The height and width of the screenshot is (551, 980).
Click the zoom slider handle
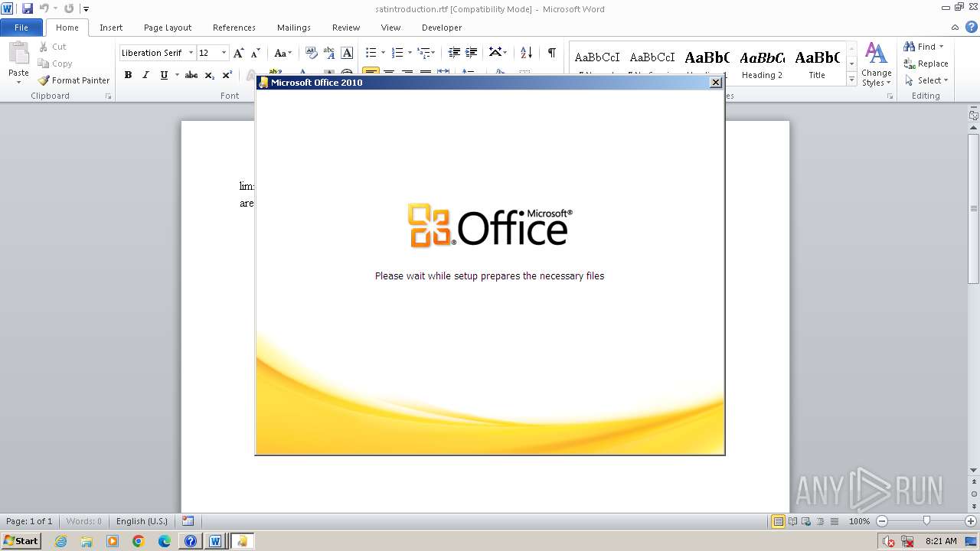coord(926,521)
